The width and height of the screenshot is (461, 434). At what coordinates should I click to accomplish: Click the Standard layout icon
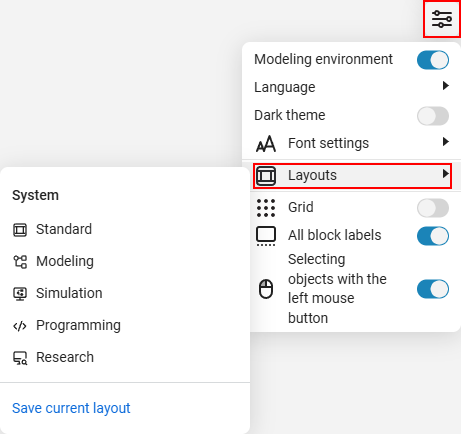[20, 230]
